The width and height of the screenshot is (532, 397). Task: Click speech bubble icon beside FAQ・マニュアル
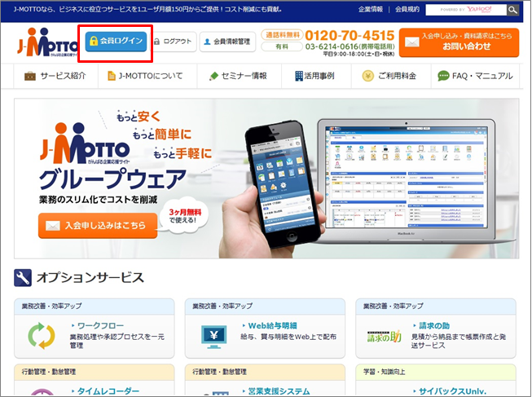[443, 76]
